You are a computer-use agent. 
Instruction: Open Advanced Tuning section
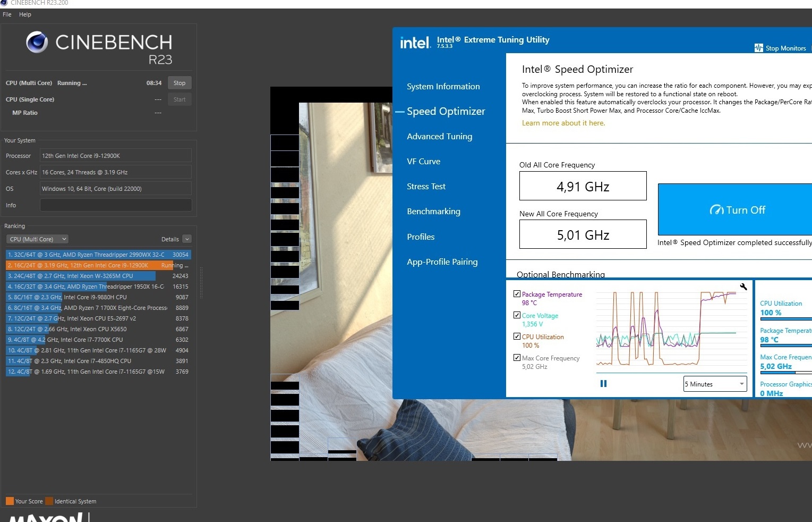[x=439, y=136]
